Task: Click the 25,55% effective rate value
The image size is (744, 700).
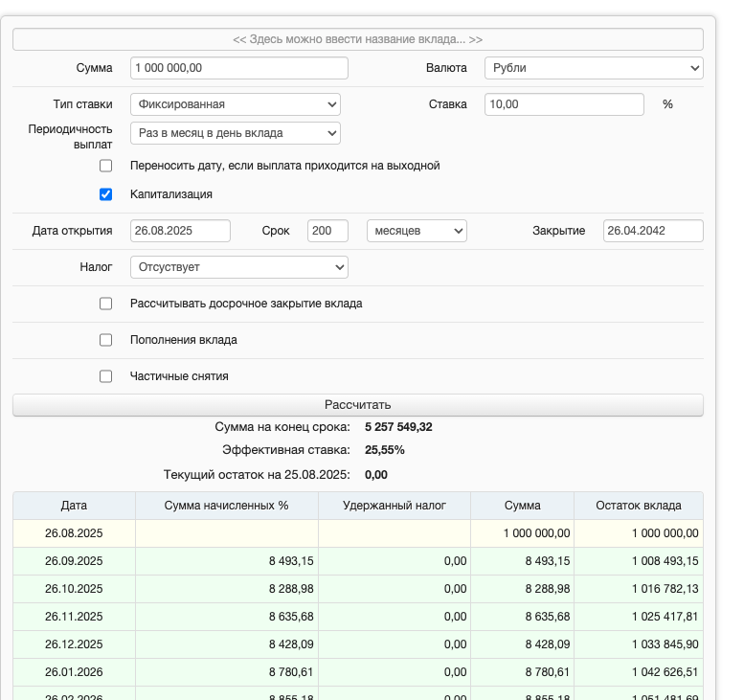Action: point(385,450)
